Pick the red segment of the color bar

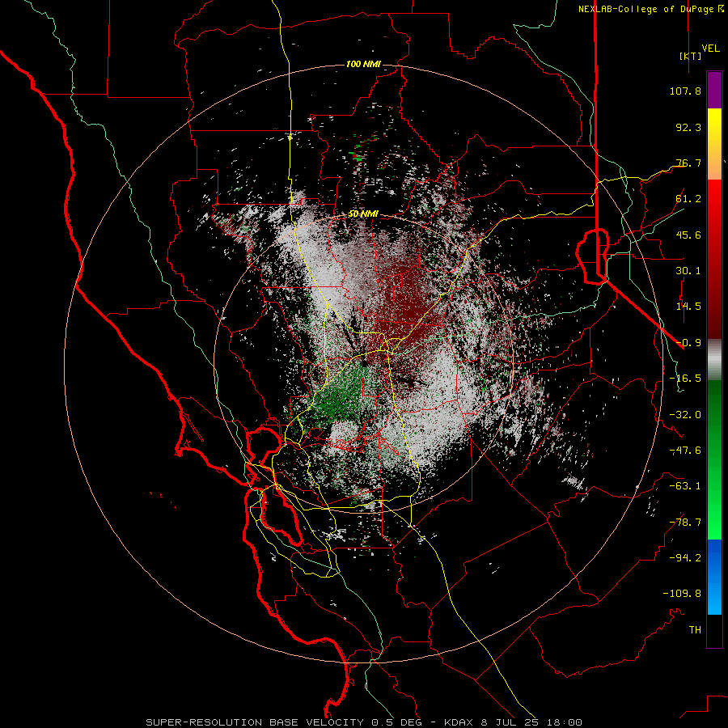tap(714, 259)
